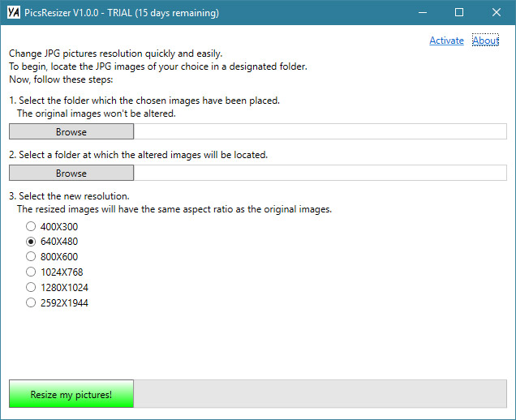Click the source folder path field
The width and height of the screenshot is (516, 420).
click(320, 132)
